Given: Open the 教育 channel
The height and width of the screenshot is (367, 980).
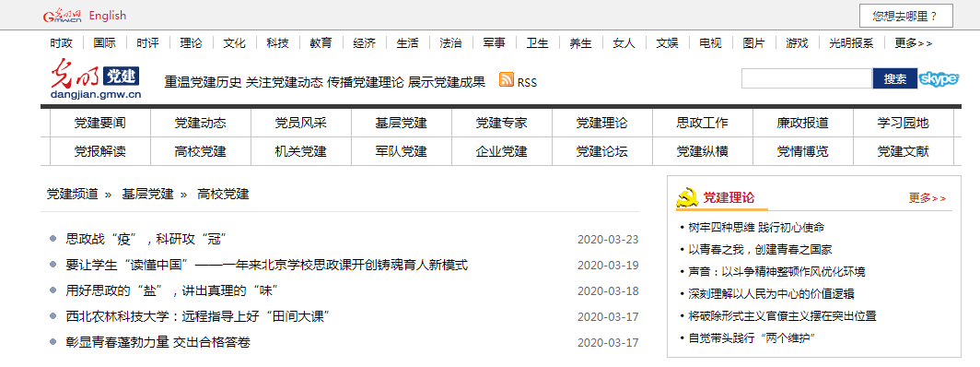Looking at the screenshot, I should tap(321, 43).
